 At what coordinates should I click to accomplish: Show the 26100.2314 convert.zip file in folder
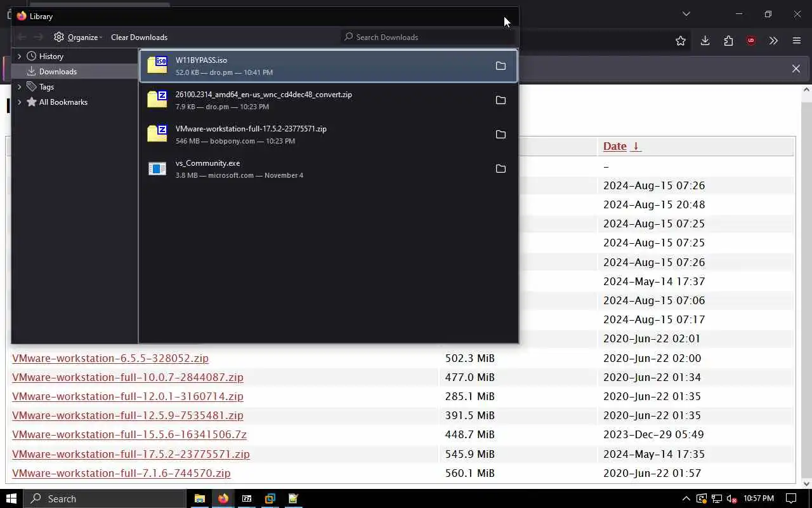pyautogui.click(x=501, y=100)
